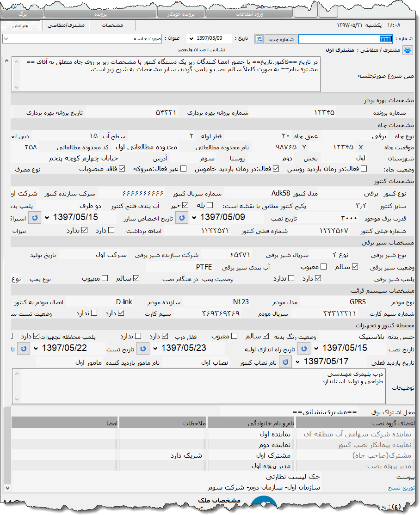
Task: Switch to the مشخصات tab
Action: click(112, 25)
